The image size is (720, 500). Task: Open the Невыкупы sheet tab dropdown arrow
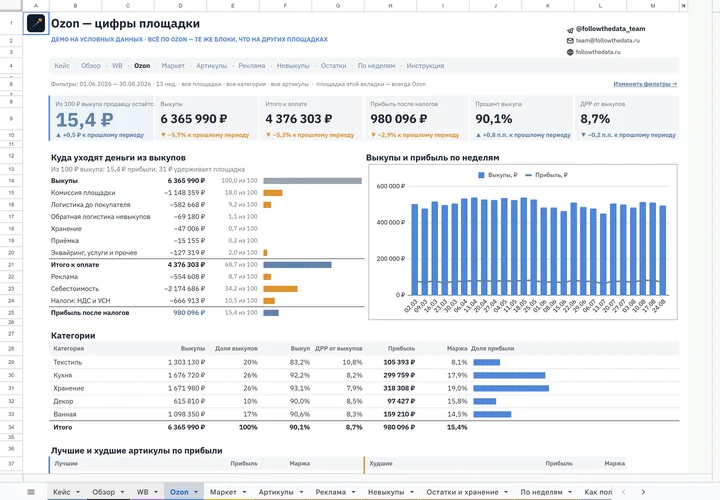click(412, 492)
